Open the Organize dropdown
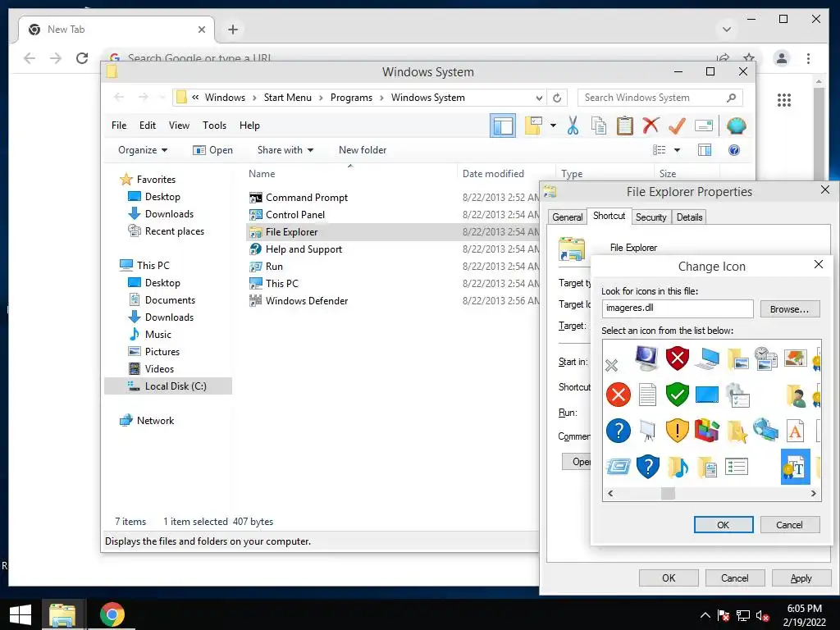The width and height of the screenshot is (840, 630). pyautogui.click(x=143, y=150)
